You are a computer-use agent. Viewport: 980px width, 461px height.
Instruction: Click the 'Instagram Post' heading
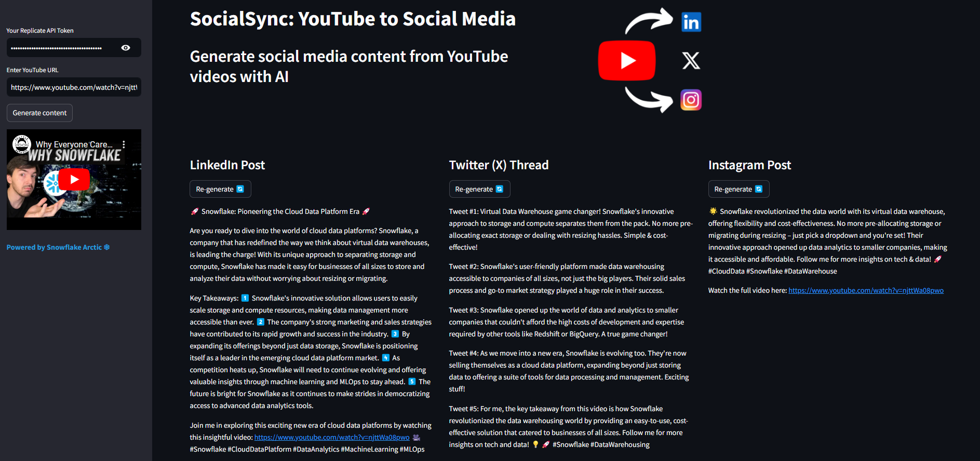click(749, 165)
